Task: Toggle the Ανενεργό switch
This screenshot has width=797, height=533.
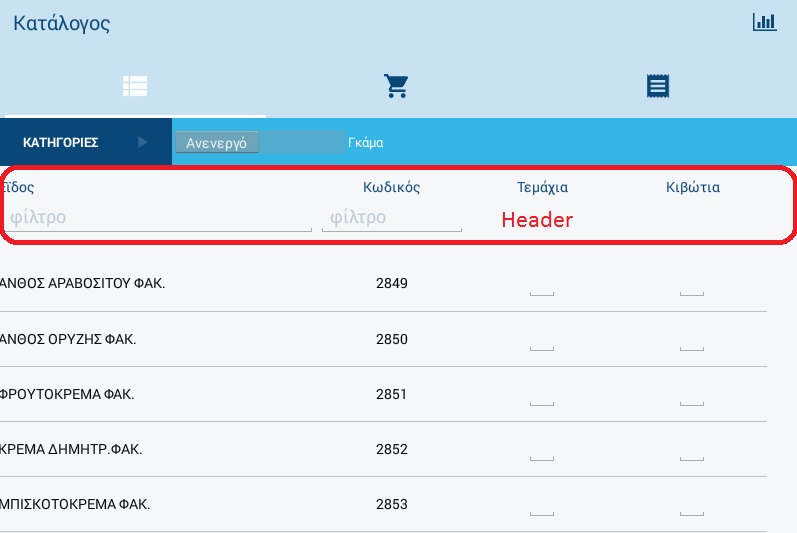Action: (260, 142)
